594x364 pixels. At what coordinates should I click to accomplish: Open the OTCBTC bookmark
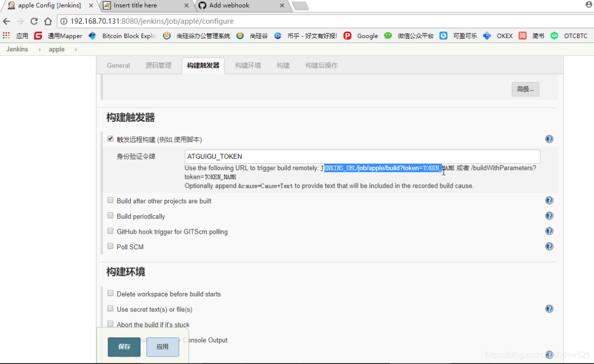pyautogui.click(x=569, y=36)
